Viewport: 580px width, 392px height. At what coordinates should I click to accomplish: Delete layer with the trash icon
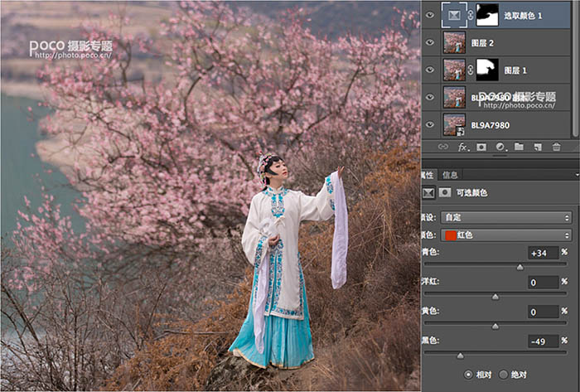pos(556,147)
